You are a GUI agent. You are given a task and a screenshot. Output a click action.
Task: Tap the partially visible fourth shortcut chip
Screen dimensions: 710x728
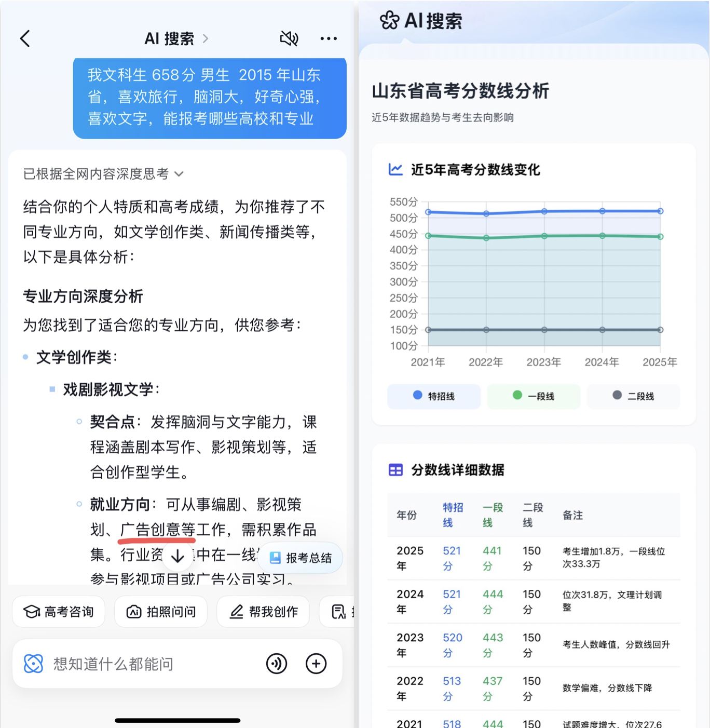(337, 612)
